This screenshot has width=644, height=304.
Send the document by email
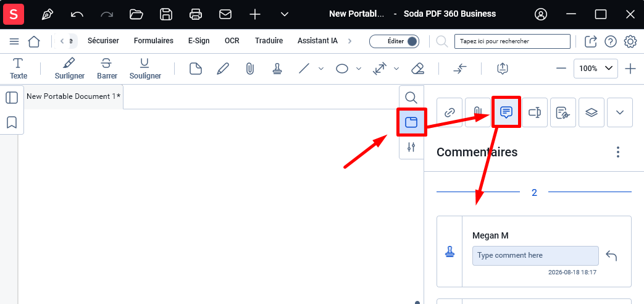[x=225, y=14]
